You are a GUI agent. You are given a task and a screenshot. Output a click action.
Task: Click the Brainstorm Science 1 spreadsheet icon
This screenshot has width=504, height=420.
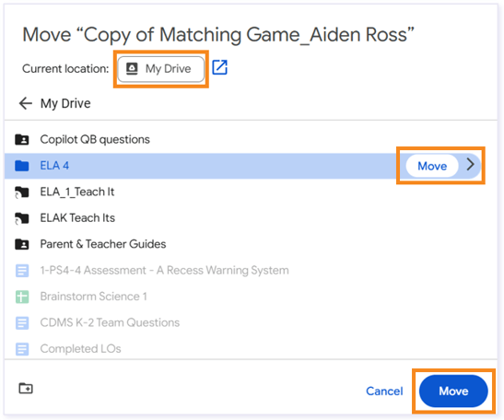22,297
